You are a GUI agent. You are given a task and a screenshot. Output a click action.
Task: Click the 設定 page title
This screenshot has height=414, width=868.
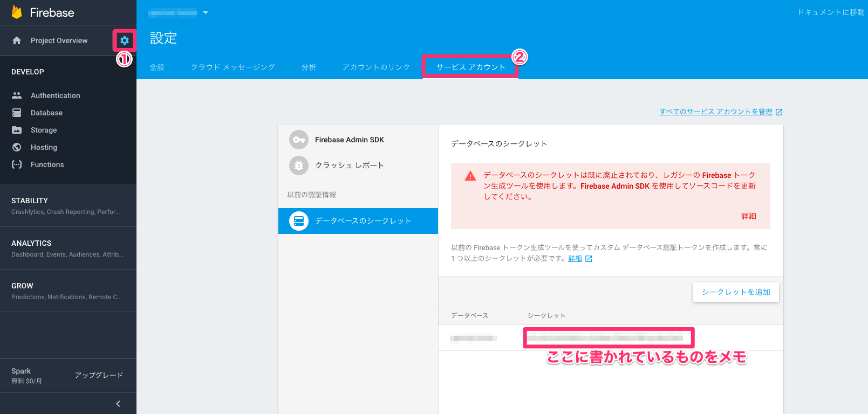163,38
